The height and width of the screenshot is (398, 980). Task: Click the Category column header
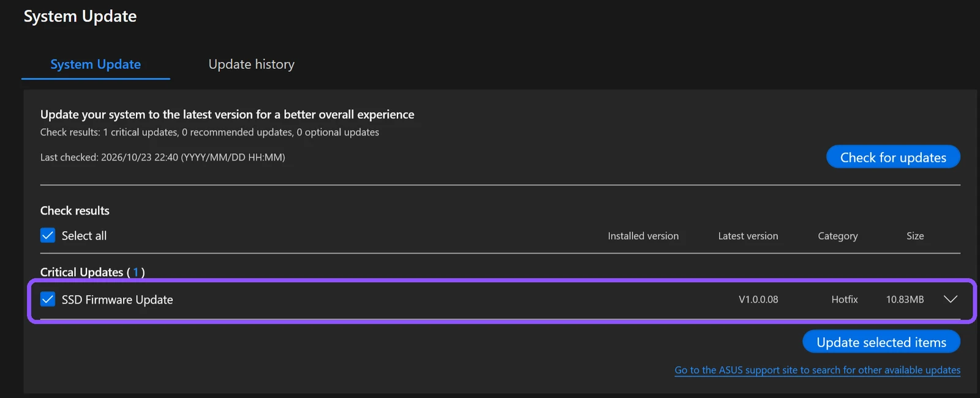pyautogui.click(x=837, y=236)
